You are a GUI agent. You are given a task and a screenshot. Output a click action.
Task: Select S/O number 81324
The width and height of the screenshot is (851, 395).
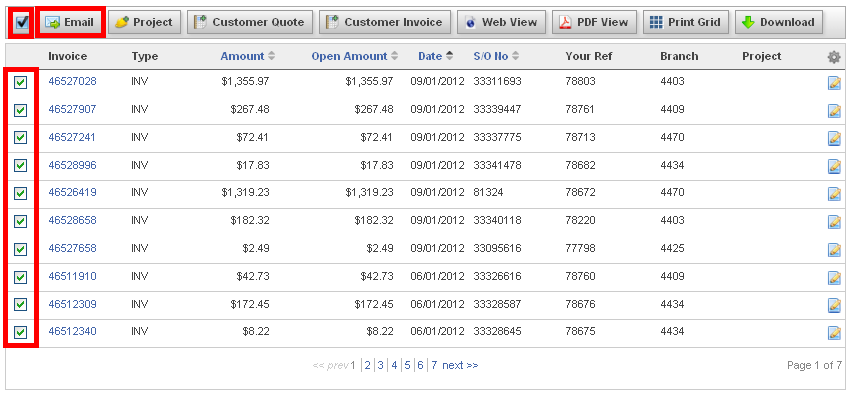pos(488,192)
